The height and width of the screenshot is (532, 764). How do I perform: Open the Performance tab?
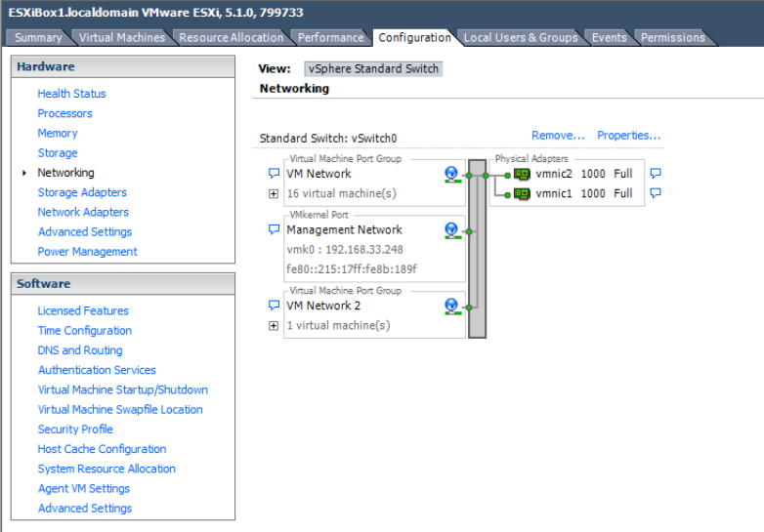click(330, 38)
